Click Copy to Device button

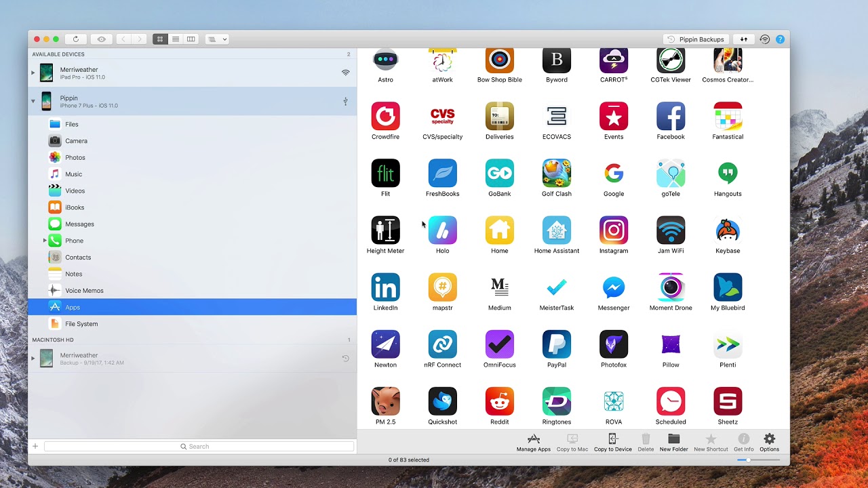tap(613, 443)
